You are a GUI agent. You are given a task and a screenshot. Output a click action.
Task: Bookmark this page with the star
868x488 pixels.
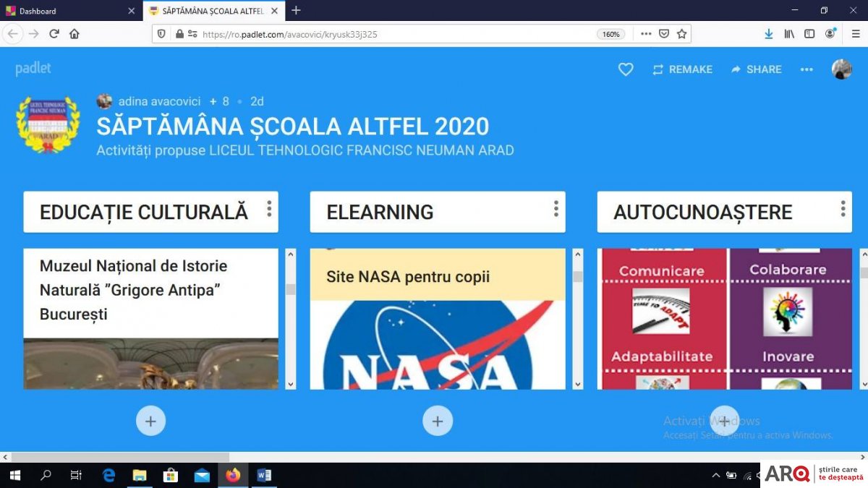pos(681,34)
